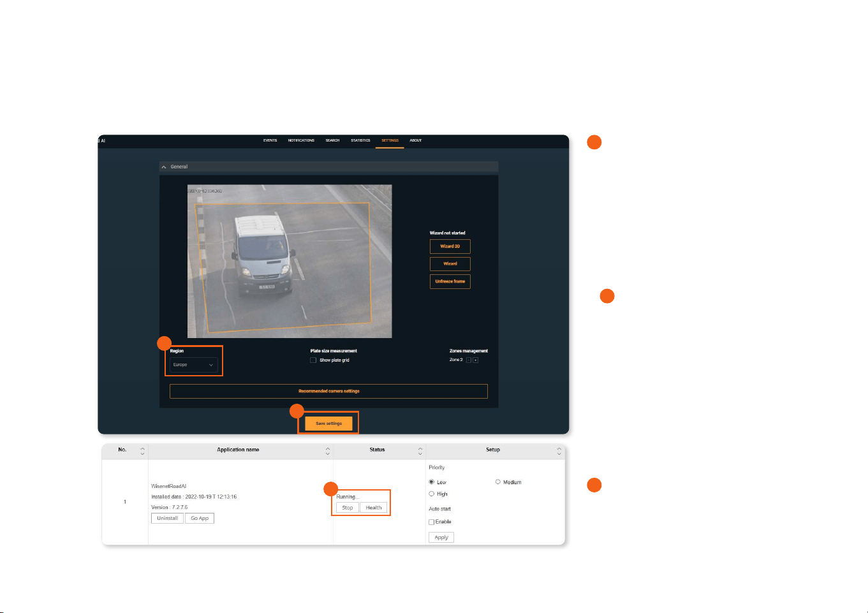The image size is (868, 613).
Task: Sort the Status column arrows
Action: (420, 451)
